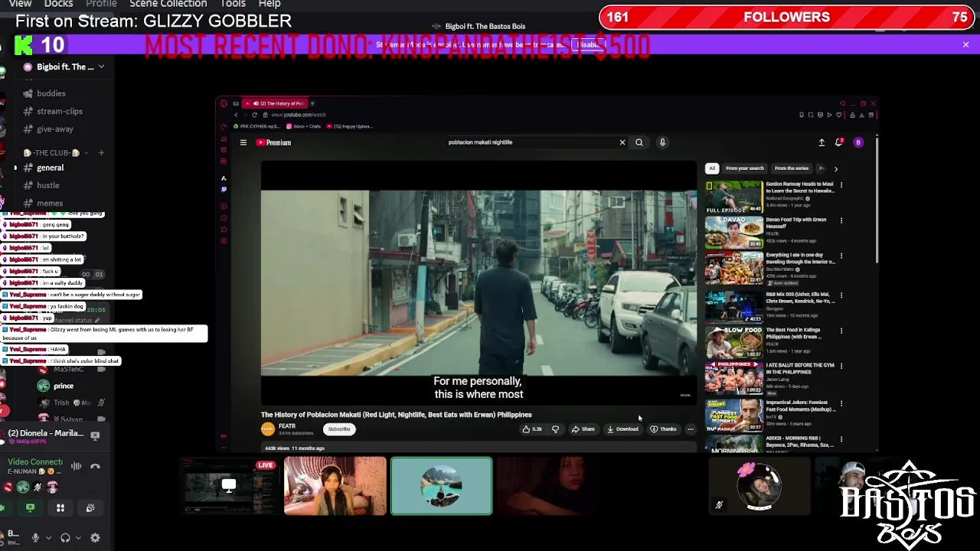Click the Download button under video
The width and height of the screenshot is (980, 551).
tap(622, 429)
